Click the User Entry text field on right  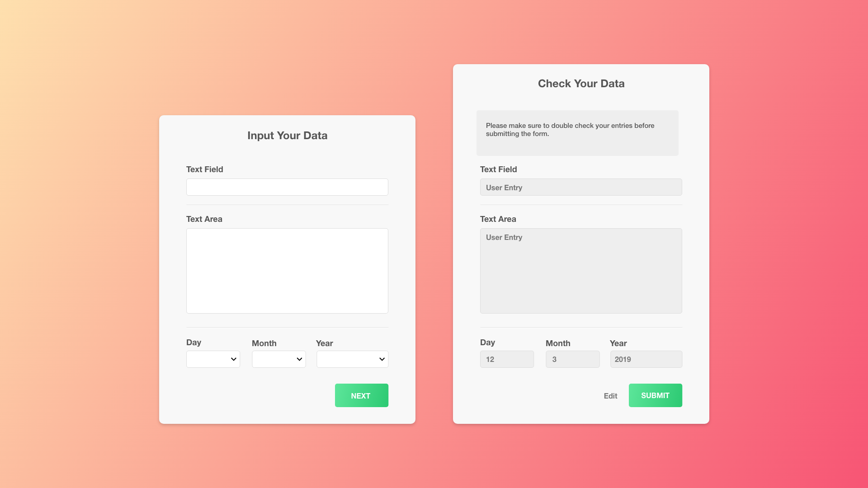tap(581, 187)
